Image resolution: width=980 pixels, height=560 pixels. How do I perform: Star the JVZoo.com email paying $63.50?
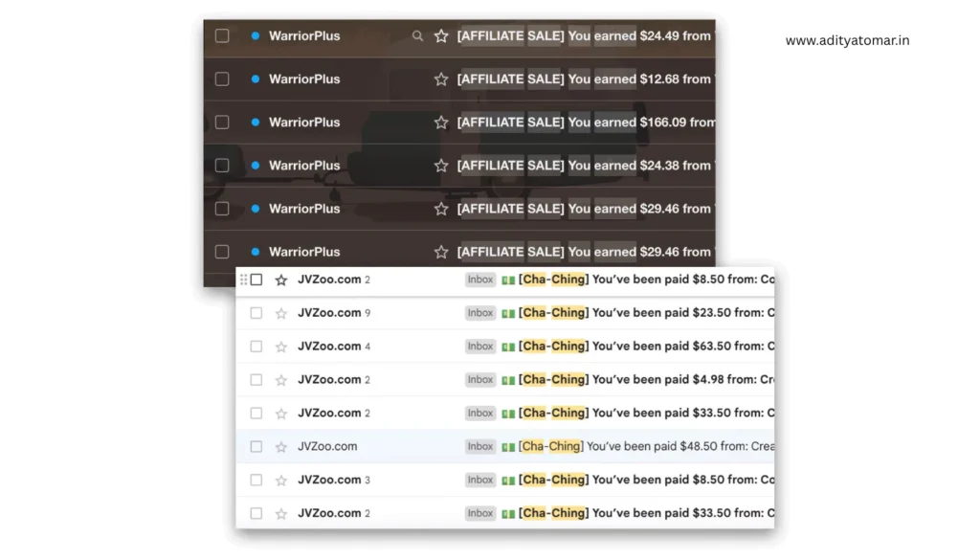click(281, 347)
